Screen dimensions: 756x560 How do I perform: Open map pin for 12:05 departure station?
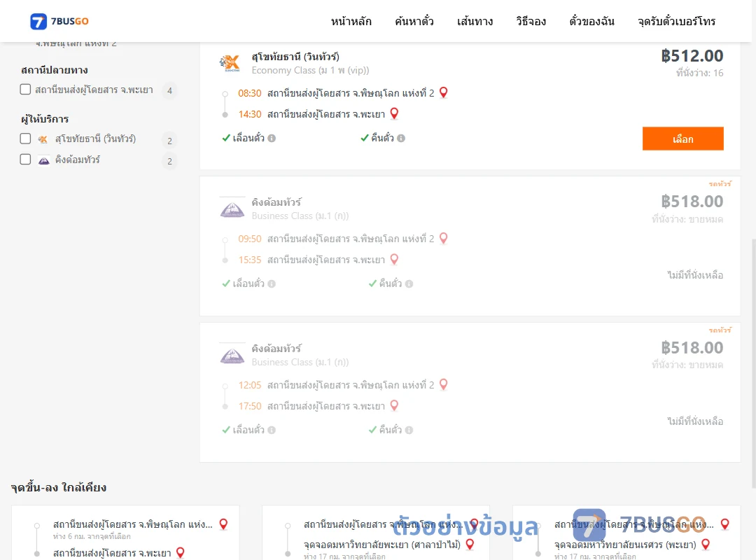[444, 384]
